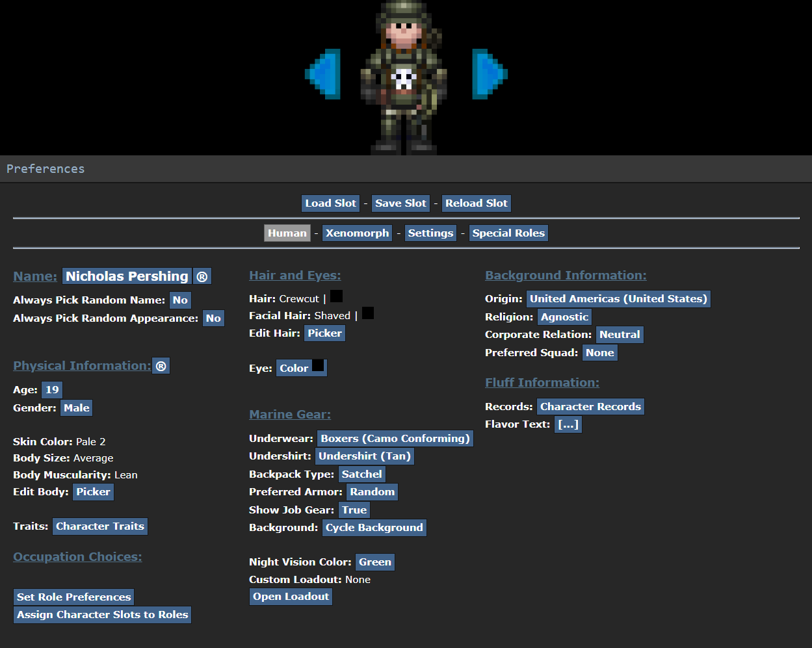
Task: Click the Save Slot button
Action: click(x=400, y=203)
